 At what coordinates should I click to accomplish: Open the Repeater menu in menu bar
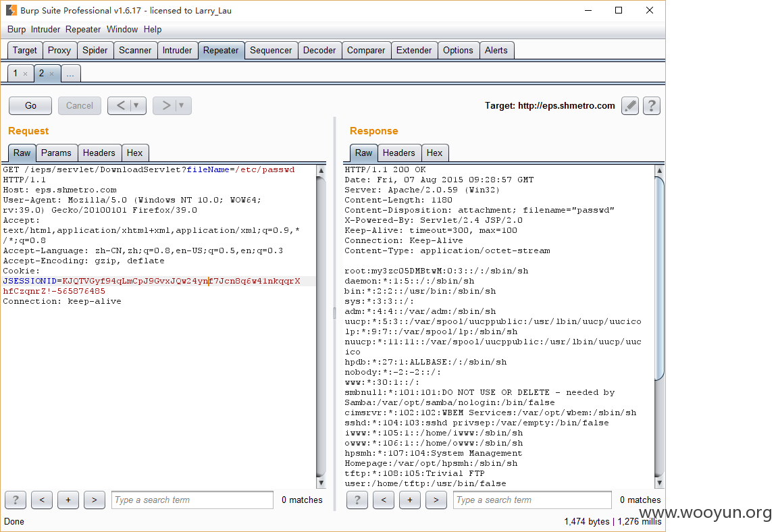click(83, 29)
